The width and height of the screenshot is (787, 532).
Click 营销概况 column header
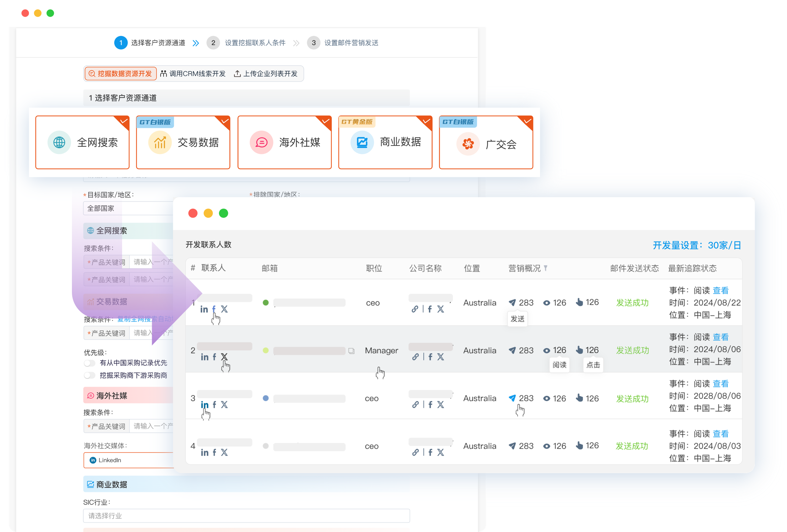click(525, 269)
